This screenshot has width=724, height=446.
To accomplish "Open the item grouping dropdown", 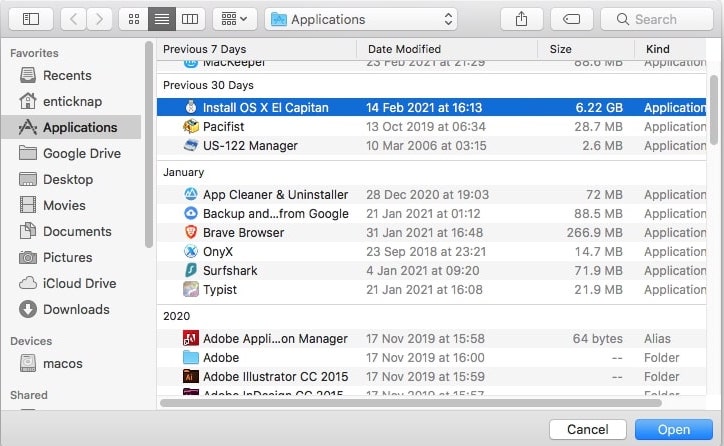I will [x=235, y=19].
